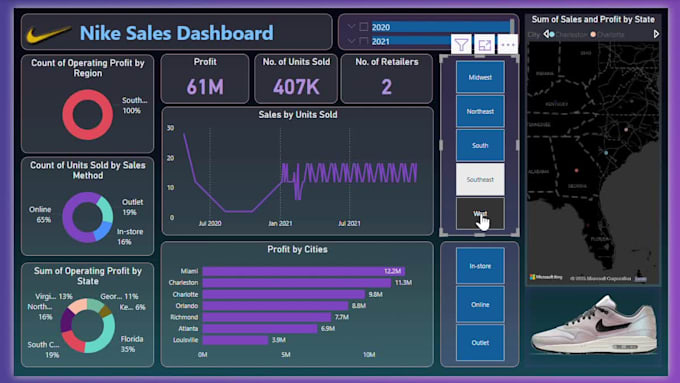
Task: Click the No. of Retailers value 2
Action: click(387, 87)
